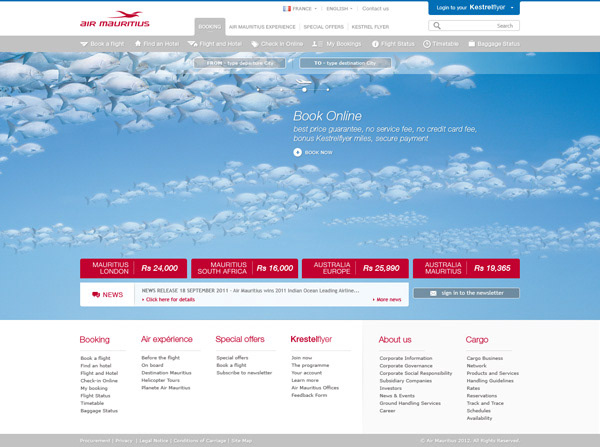Open Click here for details link
600x447 pixels.
pos(168,300)
